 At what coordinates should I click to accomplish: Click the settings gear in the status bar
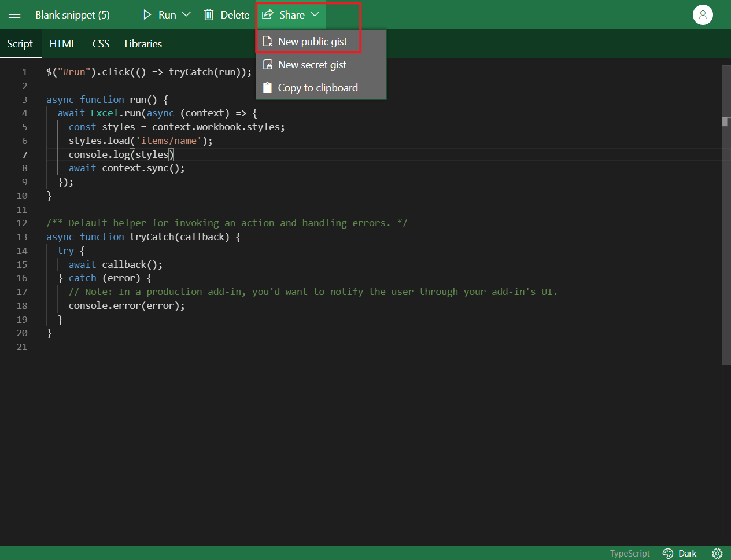(x=717, y=553)
